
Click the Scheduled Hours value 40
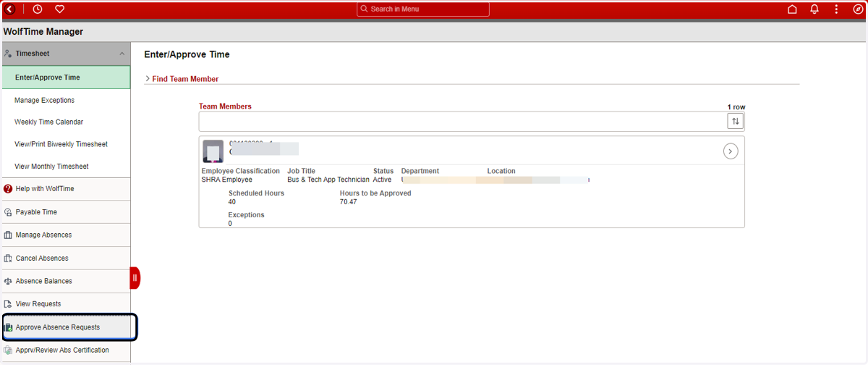232,202
